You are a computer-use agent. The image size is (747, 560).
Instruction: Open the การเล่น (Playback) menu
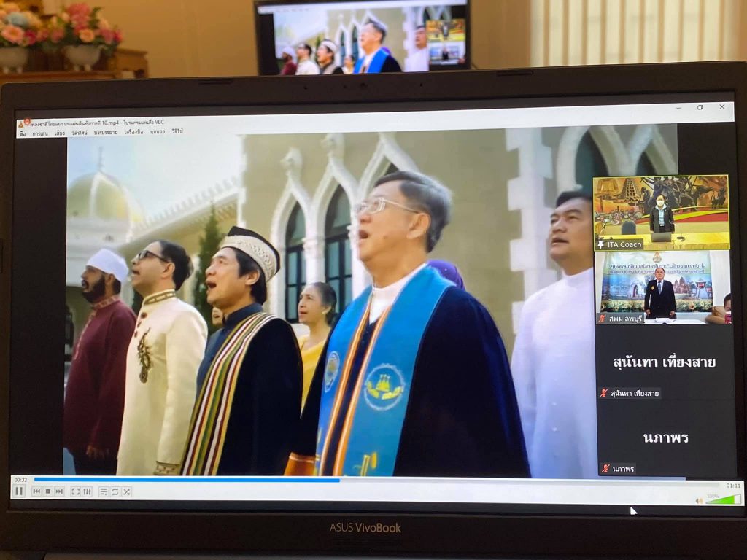tap(40, 133)
